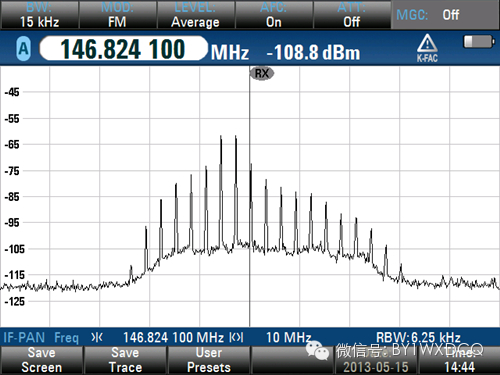This screenshot has height=375, width=500.
Task: Tap the Save Screen softkey
Action: click(x=41, y=360)
